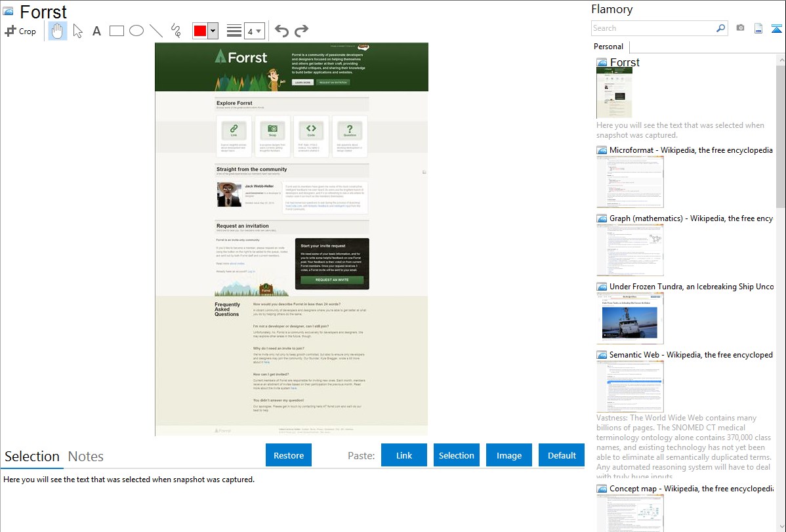The height and width of the screenshot is (532, 786).
Task: Select the ellipse shape tool
Action: (136, 31)
